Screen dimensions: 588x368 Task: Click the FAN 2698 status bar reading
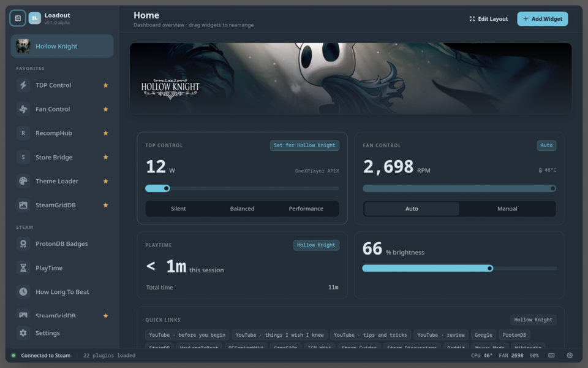tap(511, 355)
